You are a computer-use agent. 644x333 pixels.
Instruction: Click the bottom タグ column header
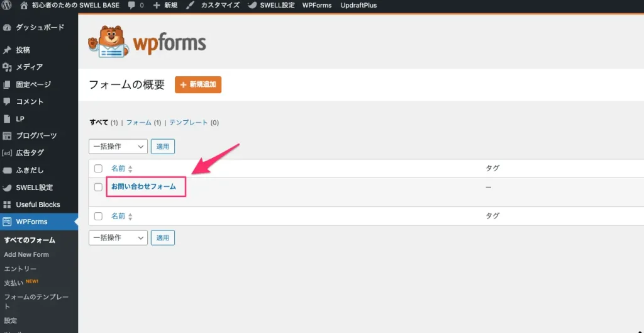tap(492, 216)
